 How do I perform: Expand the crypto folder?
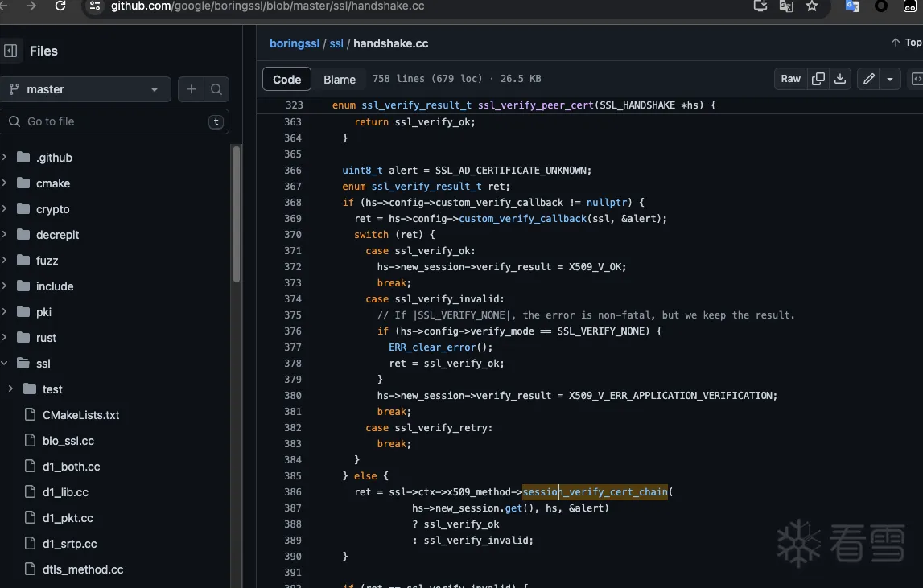pos(5,209)
